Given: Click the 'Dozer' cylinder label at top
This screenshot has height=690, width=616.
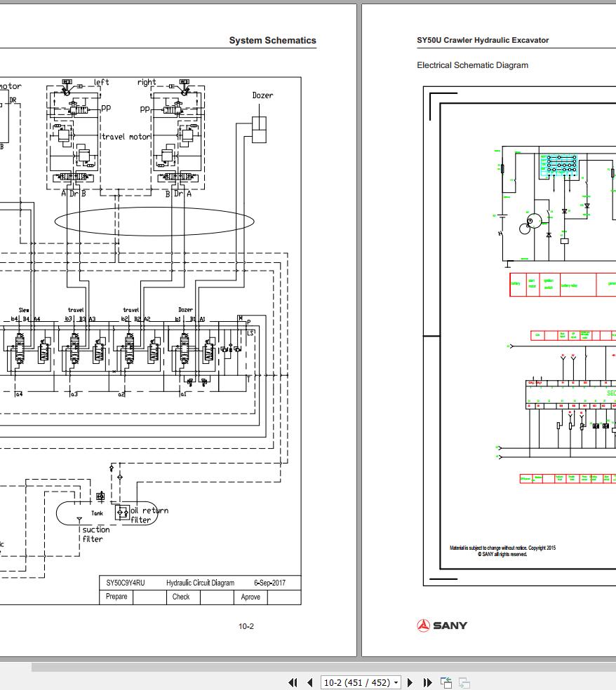Looking at the screenshot, I should pyautogui.click(x=262, y=95).
